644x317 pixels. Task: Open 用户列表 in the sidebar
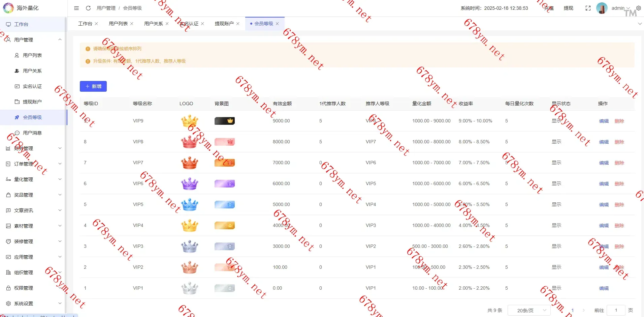point(32,55)
